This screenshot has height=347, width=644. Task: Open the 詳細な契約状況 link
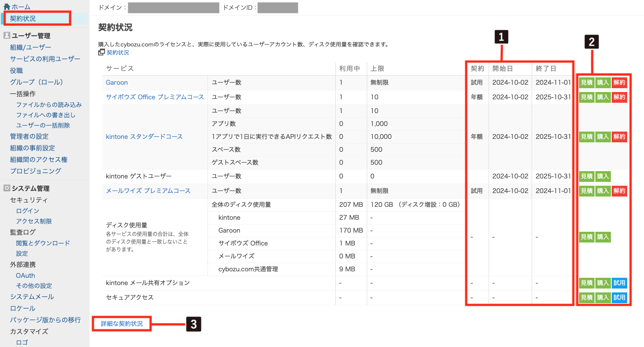pyautogui.click(x=122, y=323)
